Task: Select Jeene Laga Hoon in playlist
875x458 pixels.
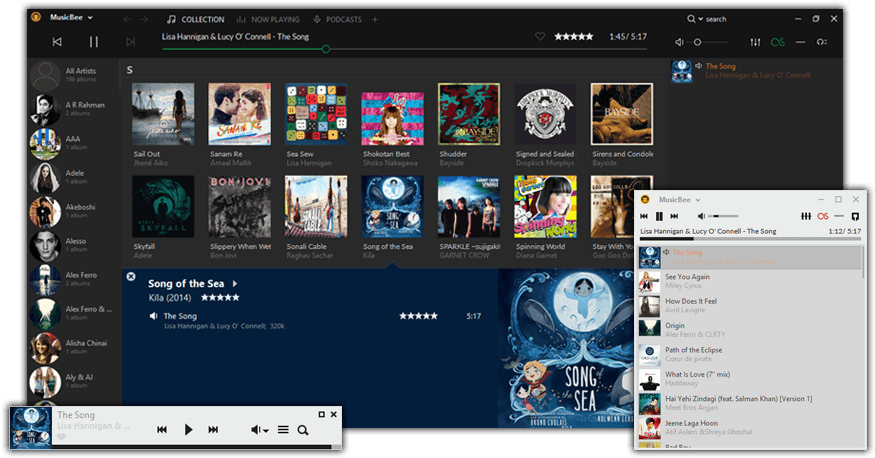Action: 749,428
